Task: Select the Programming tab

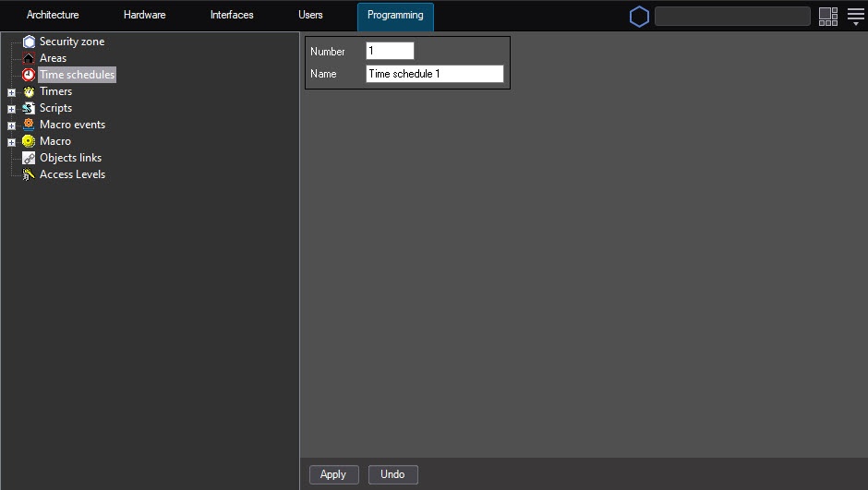Action: 395,16
